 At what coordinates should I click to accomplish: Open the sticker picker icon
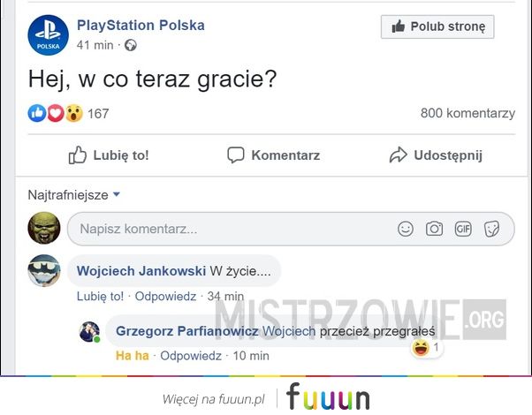pyautogui.click(x=491, y=229)
